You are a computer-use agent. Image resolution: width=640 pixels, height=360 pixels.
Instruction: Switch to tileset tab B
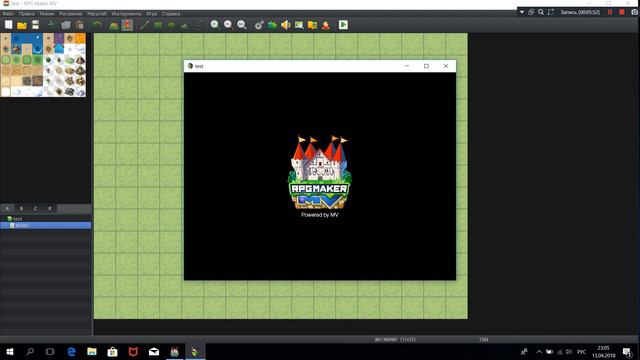click(22, 209)
